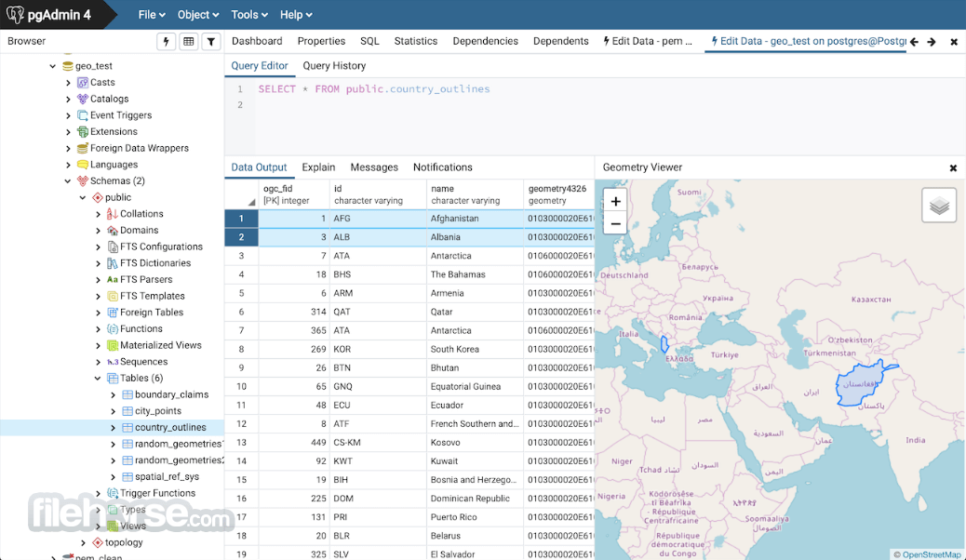Image resolution: width=966 pixels, height=560 pixels.
Task: Switch to the Statistics tab
Action: coord(416,41)
